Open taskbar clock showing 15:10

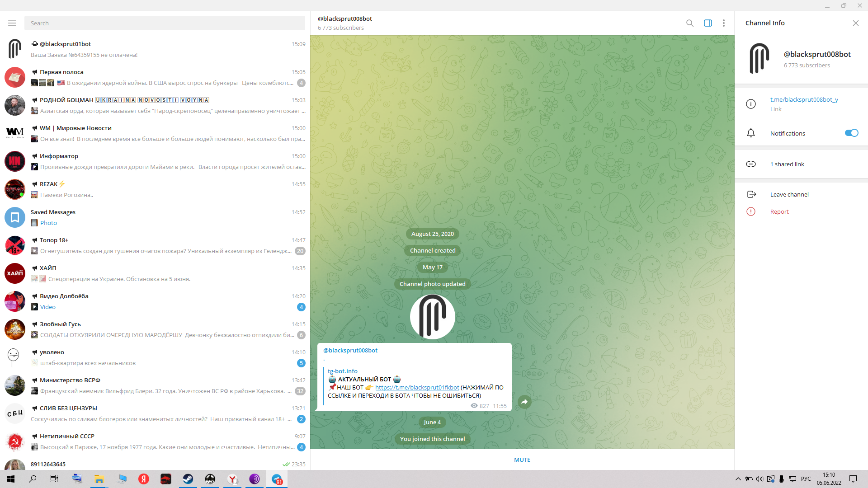pos(829,479)
